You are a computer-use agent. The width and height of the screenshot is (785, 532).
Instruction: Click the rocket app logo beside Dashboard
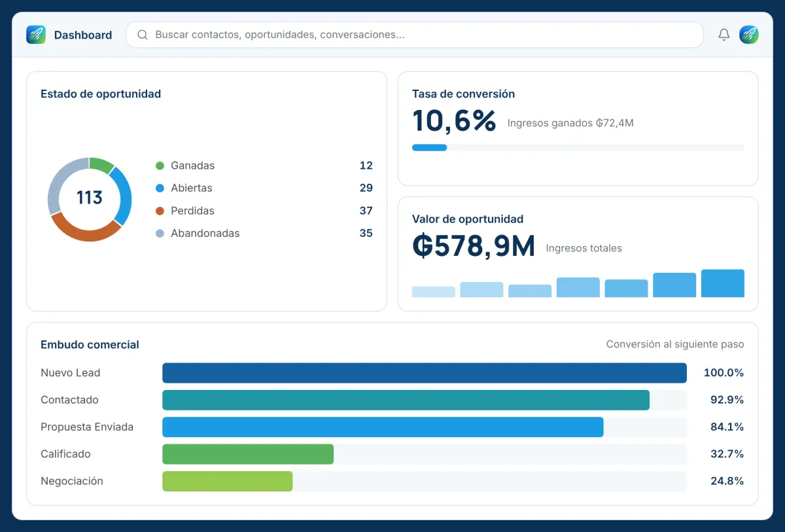(36, 35)
